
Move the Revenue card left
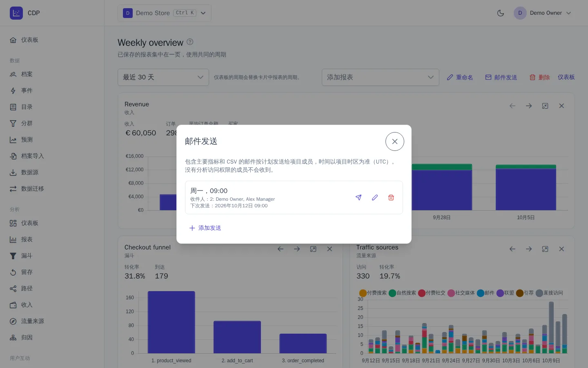click(x=512, y=106)
